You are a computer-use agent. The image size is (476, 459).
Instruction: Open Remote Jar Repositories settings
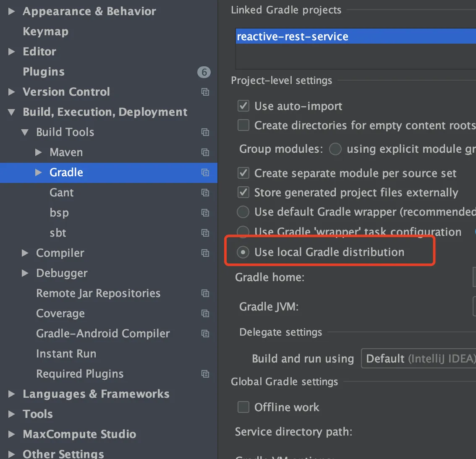pos(98,293)
